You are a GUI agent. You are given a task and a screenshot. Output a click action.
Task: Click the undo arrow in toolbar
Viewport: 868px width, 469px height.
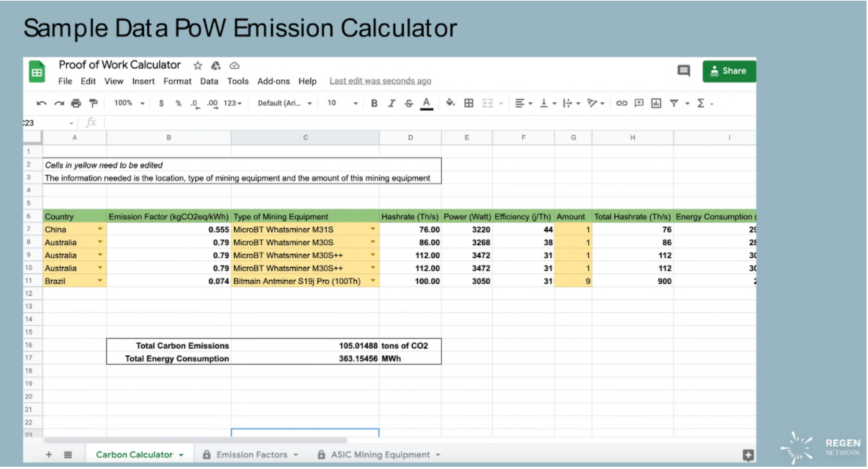click(42, 104)
